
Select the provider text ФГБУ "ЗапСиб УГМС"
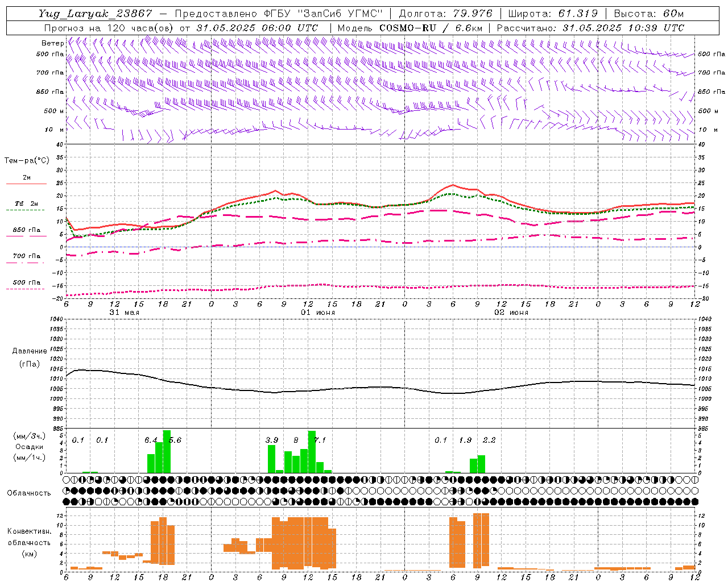324,14
